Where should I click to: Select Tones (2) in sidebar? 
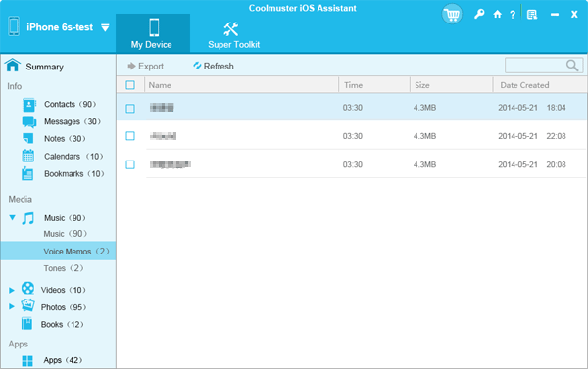tap(64, 268)
